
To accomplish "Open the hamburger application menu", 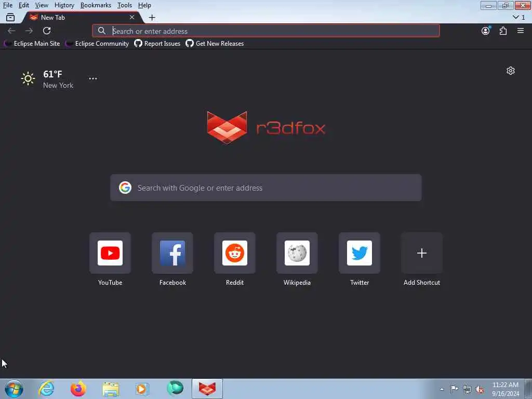I will [521, 31].
